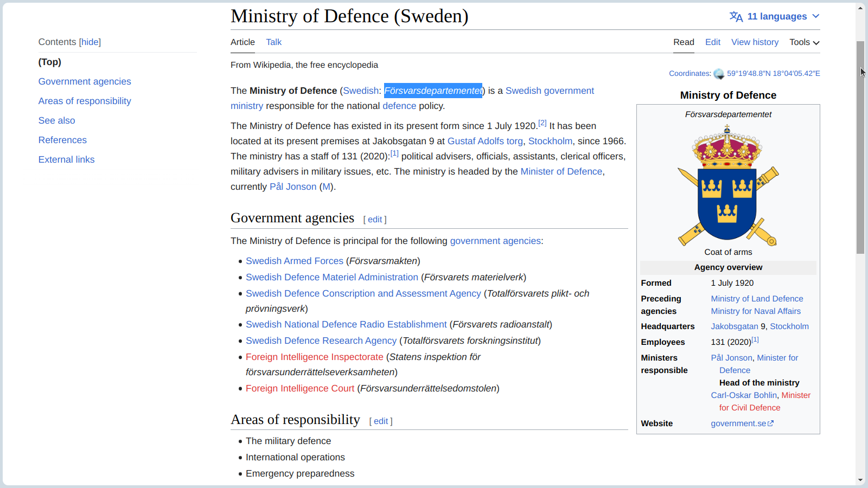
Task: Open the Pål Jonson link in infobox
Action: coord(731,358)
